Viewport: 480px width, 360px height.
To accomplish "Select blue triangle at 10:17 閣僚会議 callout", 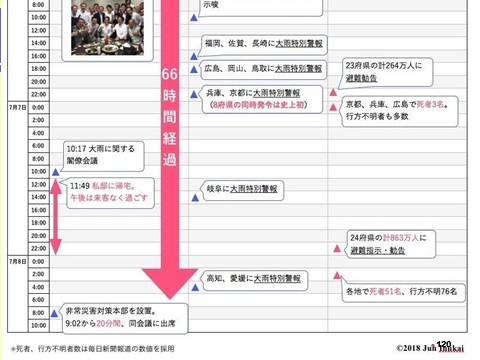I will [x=56, y=172].
